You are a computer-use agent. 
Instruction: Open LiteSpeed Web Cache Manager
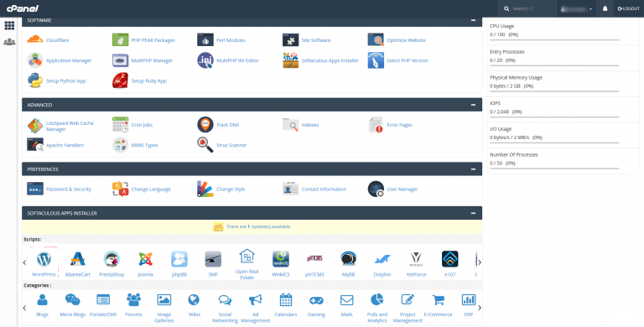[x=60, y=126]
